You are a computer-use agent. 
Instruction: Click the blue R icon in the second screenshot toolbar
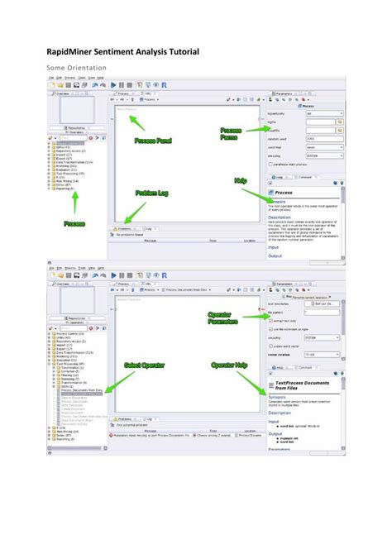coord(164,275)
